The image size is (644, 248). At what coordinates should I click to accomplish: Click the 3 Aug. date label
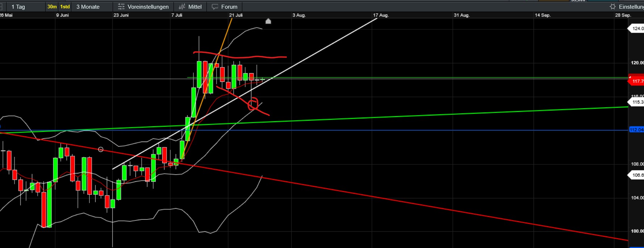(299, 15)
